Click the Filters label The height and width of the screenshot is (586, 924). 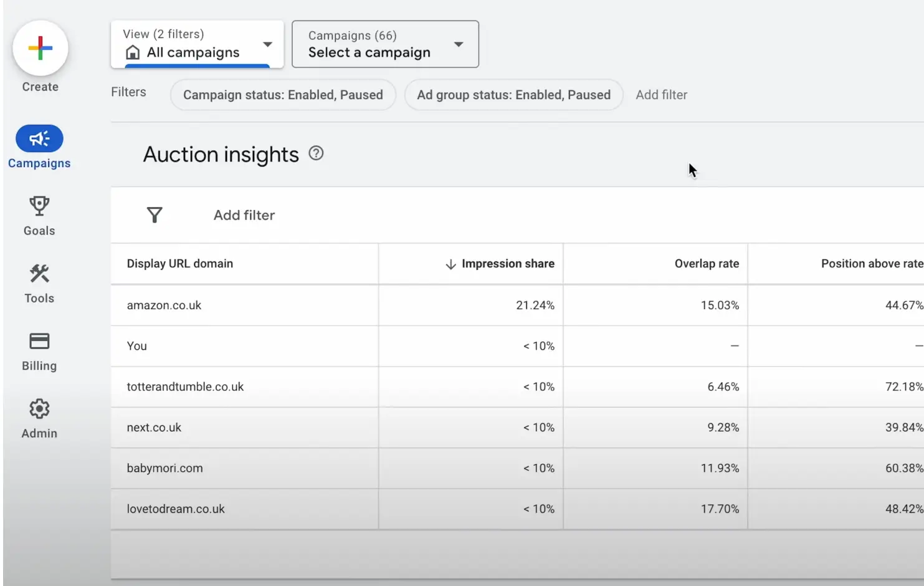pos(128,92)
